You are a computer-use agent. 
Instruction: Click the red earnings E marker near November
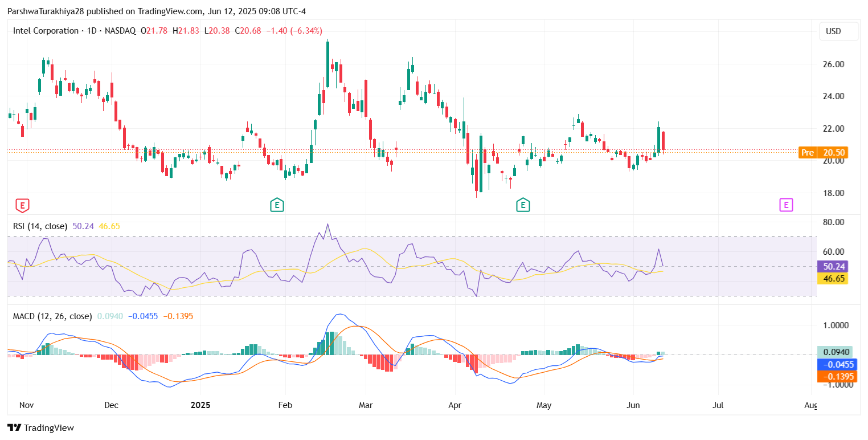[x=22, y=205]
